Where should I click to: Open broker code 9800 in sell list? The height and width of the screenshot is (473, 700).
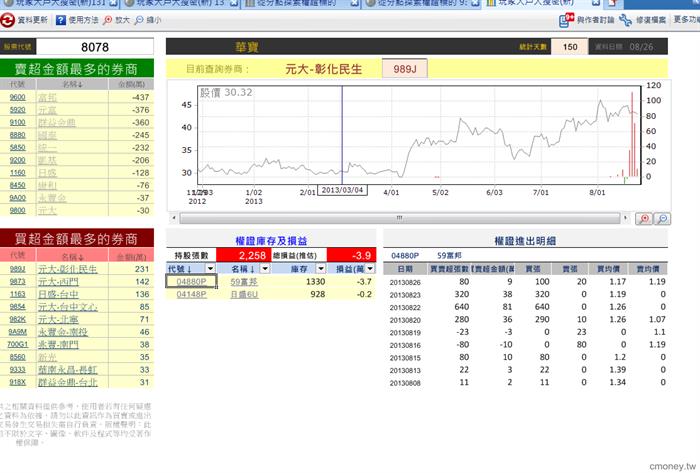click(18, 210)
